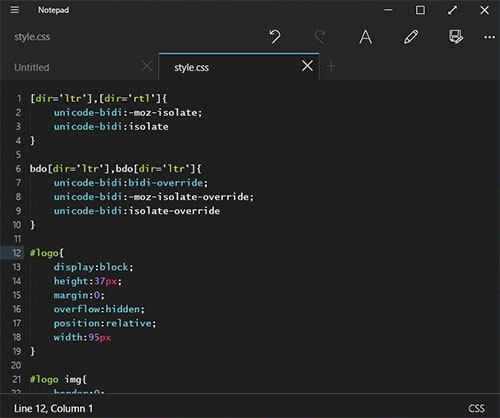
Task: Toggle full-screen diagonal arrow icon
Action: click(x=452, y=10)
